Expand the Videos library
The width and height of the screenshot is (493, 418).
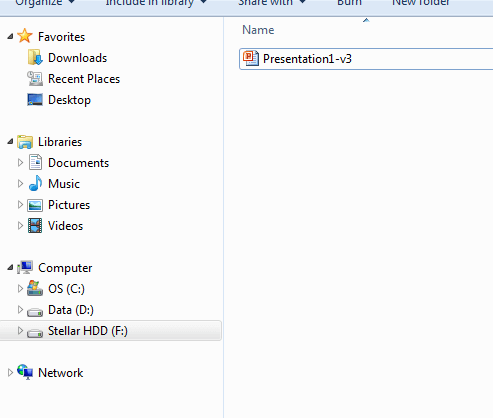coord(20,225)
